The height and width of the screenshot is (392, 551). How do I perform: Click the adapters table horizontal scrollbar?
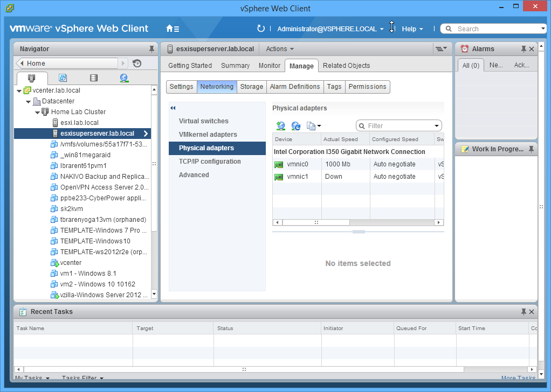(x=316, y=222)
